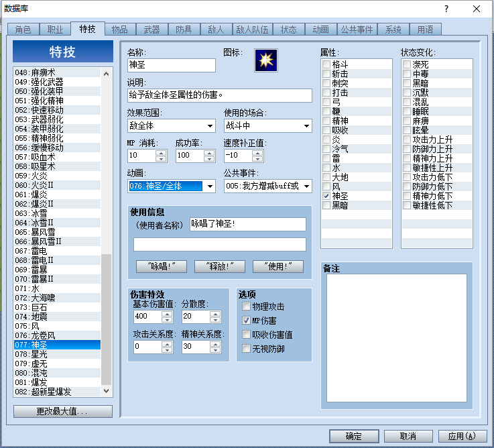Select skill 072:大海啸 in the list
This screenshot has width=494, height=448.
click(x=58, y=298)
